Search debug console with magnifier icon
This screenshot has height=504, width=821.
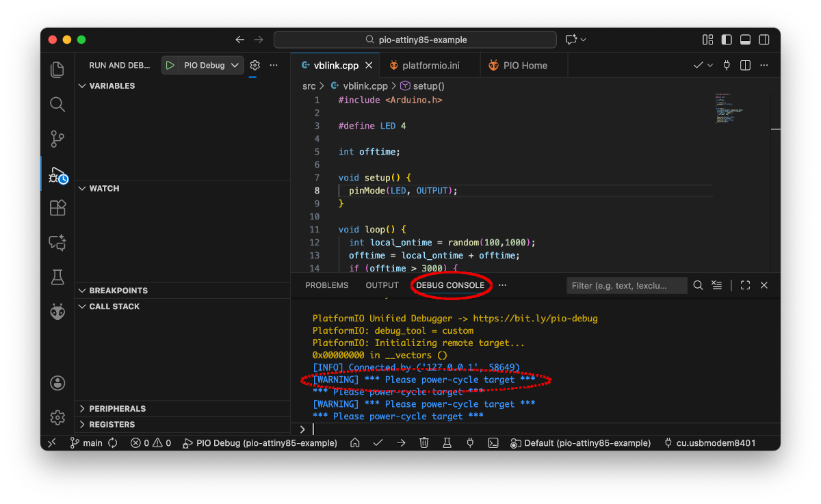(x=698, y=285)
